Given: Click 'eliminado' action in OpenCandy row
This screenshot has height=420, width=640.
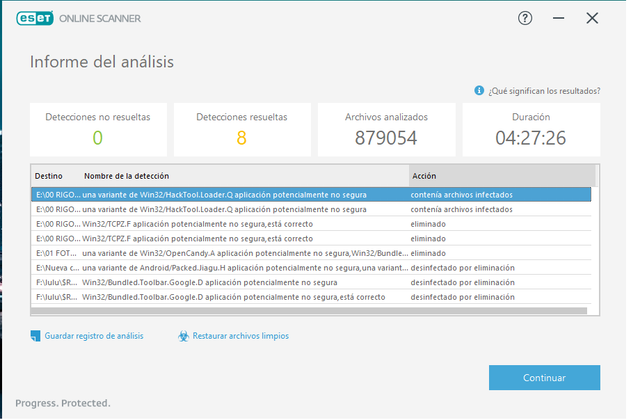Looking at the screenshot, I should click(x=428, y=253).
